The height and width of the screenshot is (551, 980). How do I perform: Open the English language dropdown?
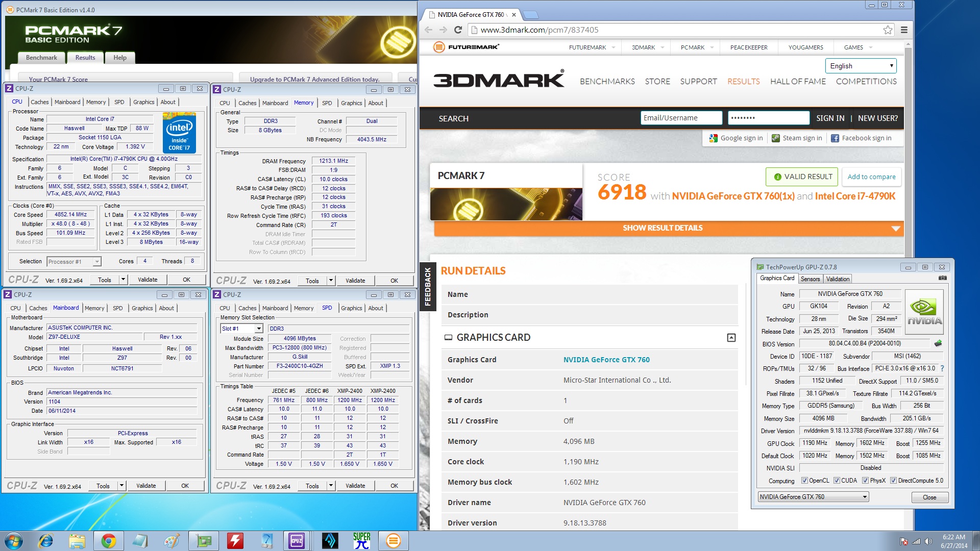pos(861,66)
